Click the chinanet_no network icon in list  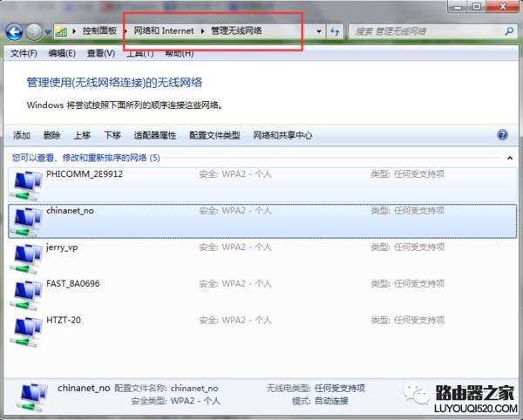[26, 221]
